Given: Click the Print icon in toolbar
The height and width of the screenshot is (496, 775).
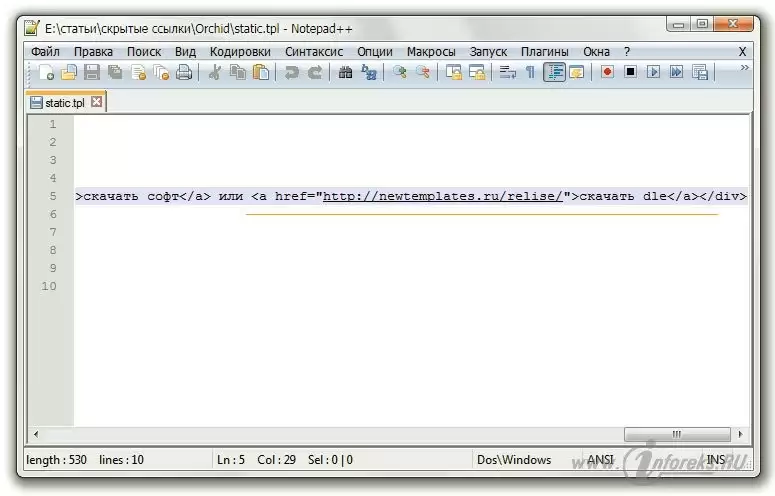Looking at the screenshot, I should (184, 72).
